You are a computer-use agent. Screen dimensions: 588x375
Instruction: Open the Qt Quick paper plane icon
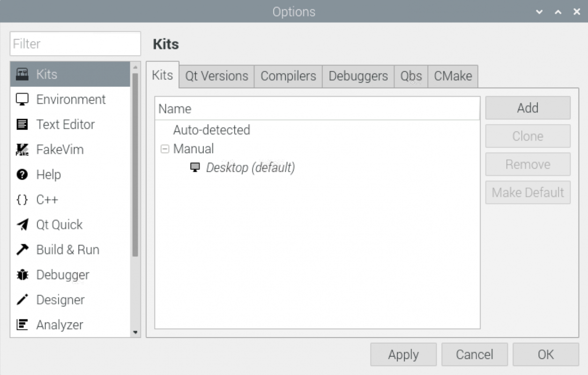point(22,225)
